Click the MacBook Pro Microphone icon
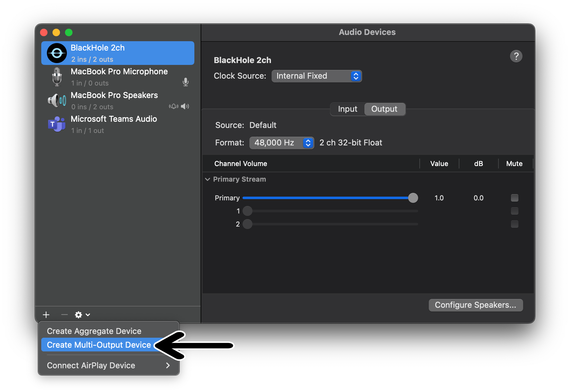The image size is (570, 392). 57,76
